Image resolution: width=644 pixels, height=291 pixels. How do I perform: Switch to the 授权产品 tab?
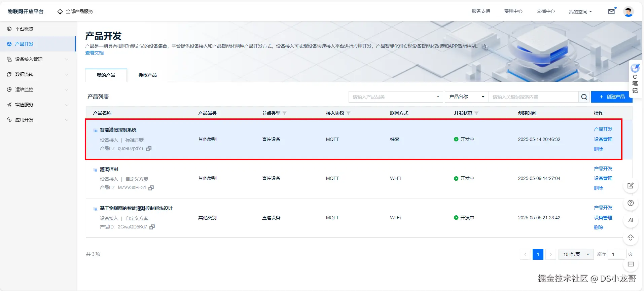147,75
